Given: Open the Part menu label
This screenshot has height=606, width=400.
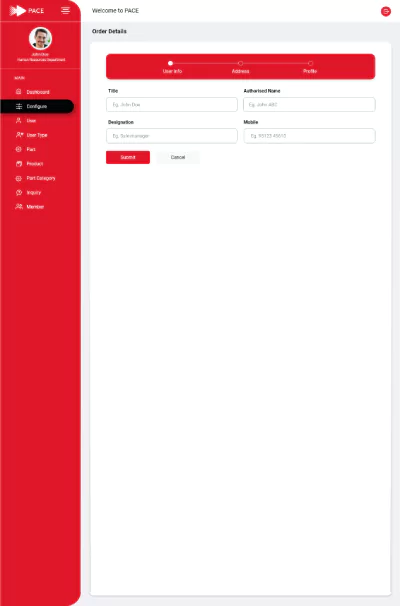Looking at the screenshot, I should tap(31, 150).
